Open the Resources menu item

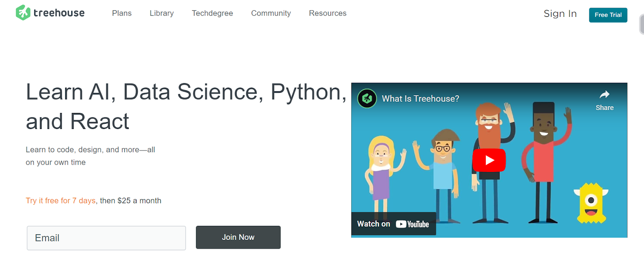(x=328, y=13)
